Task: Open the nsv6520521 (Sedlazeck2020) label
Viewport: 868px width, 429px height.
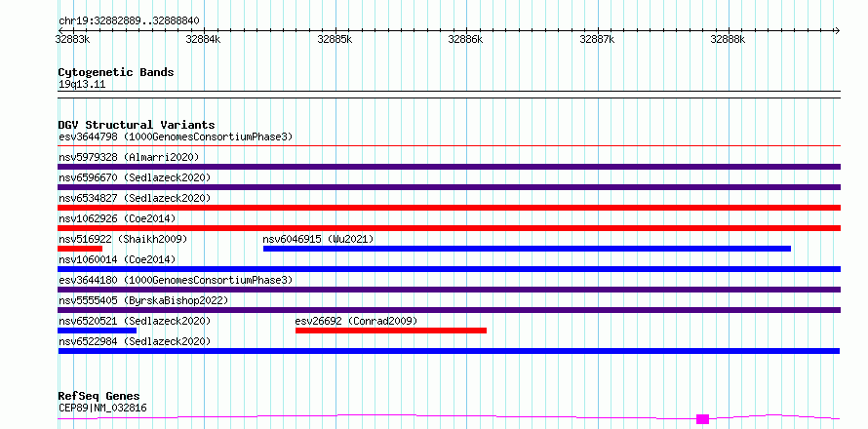Action: coord(135,321)
